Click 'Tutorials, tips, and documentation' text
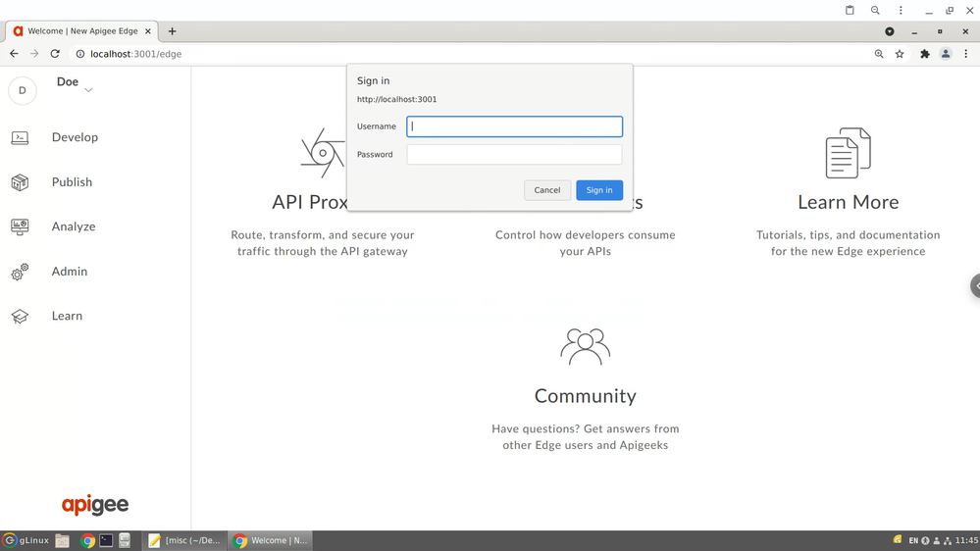980x551 pixels. point(849,235)
